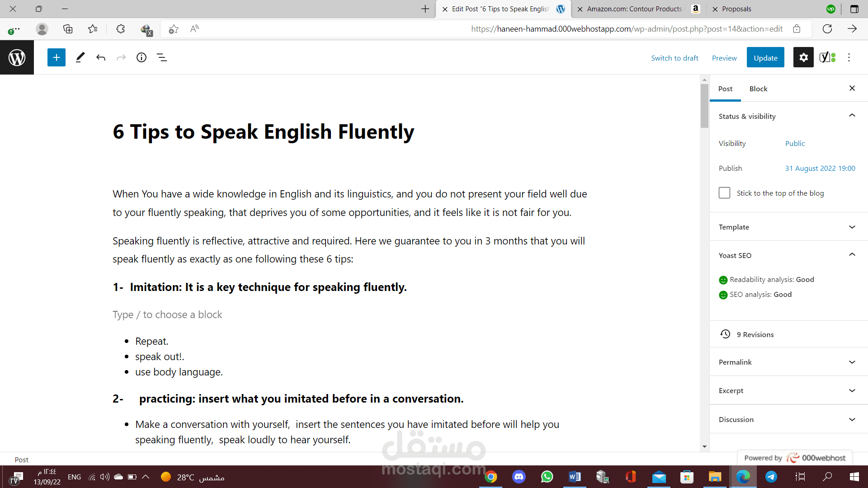This screenshot has width=868, height=488.
Task: Select the pencil Tools icon
Action: pos(80,57)
